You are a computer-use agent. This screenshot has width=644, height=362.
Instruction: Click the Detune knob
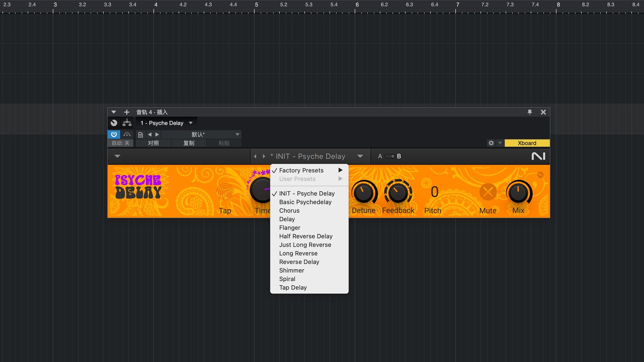[364, 193]
